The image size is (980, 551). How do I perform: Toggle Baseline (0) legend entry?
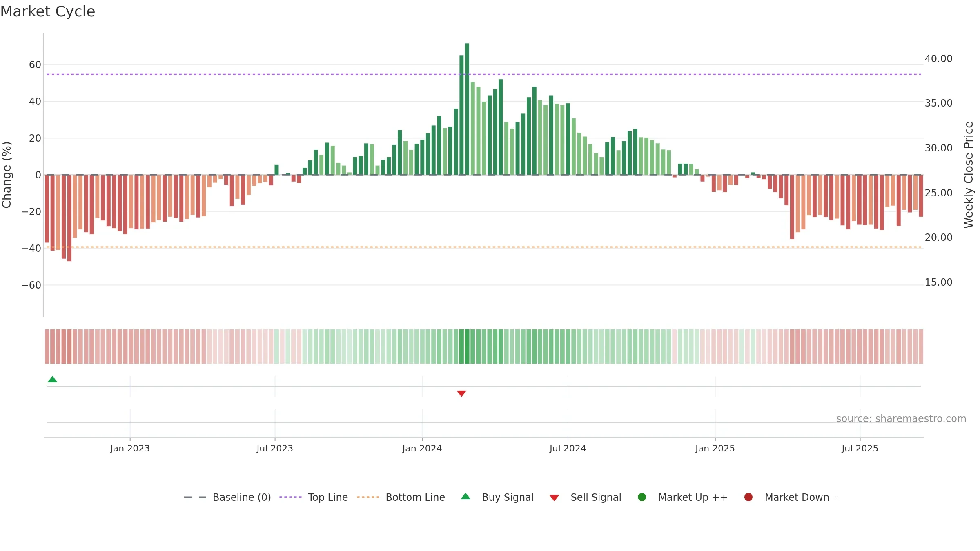[227, 497]
